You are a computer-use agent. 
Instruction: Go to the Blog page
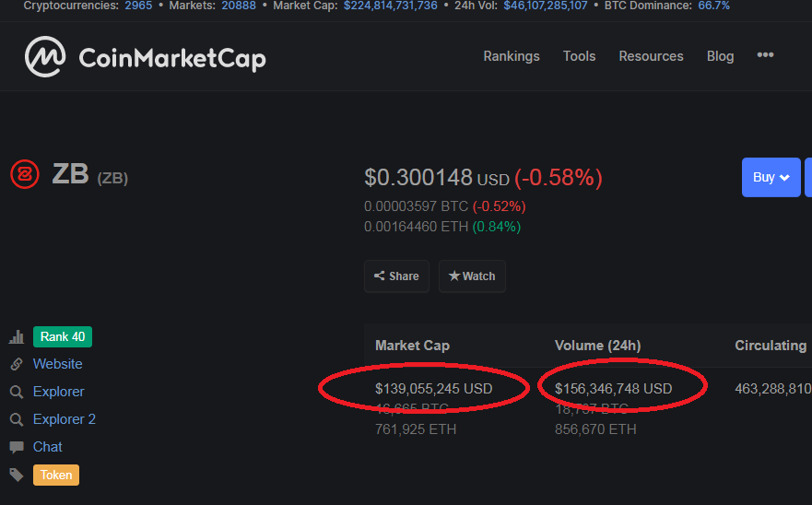tap(720, 56)
